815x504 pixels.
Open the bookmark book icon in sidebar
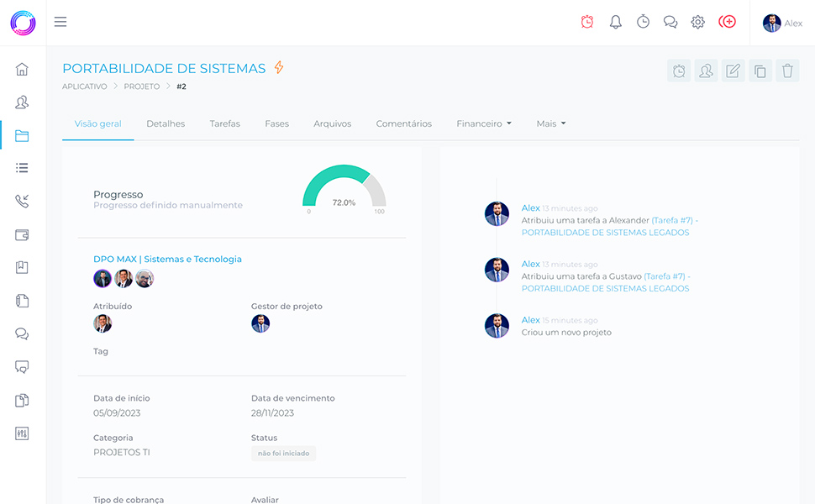coord(22,268)
